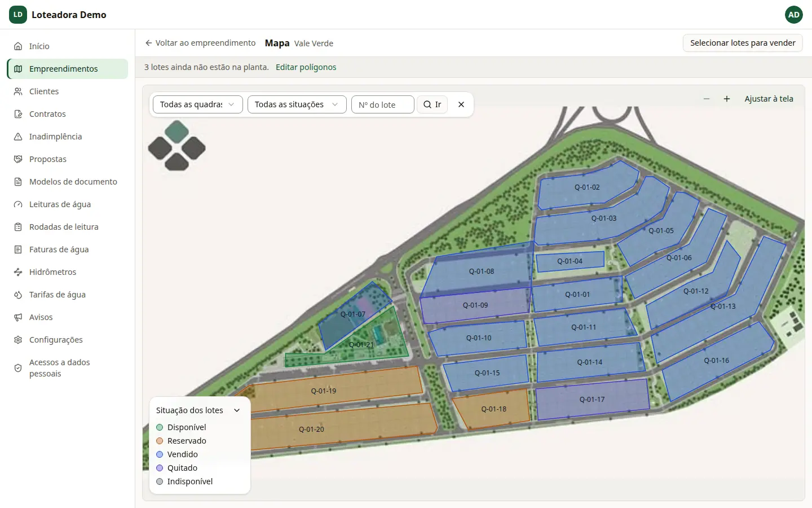Open the Todas as situações dropdown
812x508 pixels.
297,104
